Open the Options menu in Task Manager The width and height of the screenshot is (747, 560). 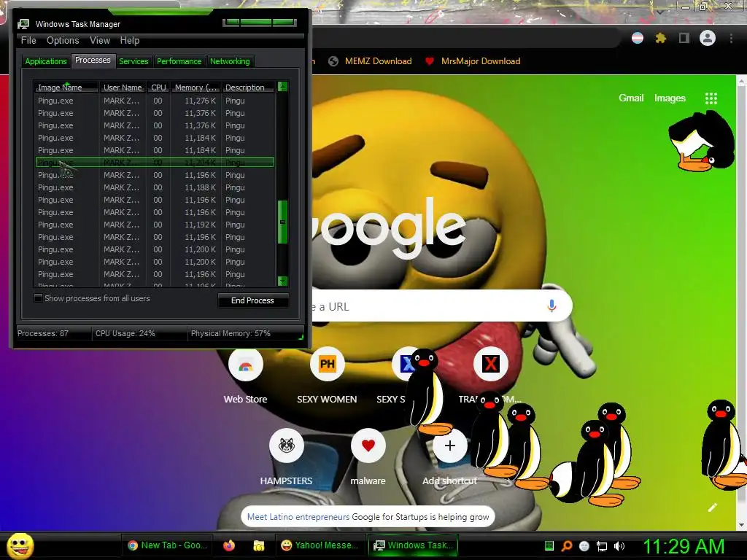pyautogui.click(x=63, y=41)
